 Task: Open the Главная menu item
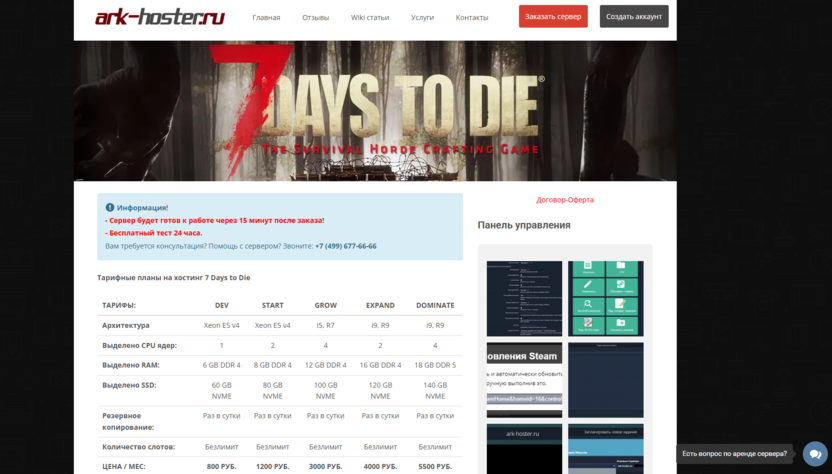point(266,18)
